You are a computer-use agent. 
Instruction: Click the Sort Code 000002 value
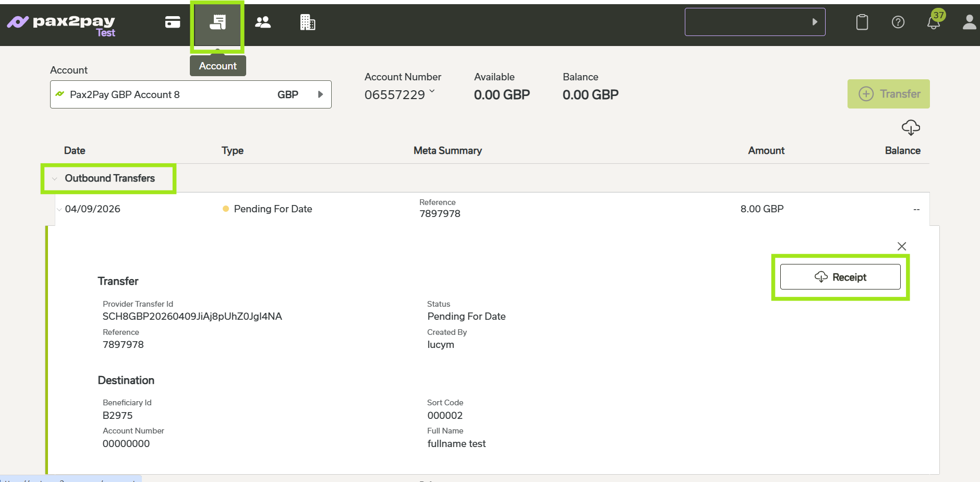445,415
